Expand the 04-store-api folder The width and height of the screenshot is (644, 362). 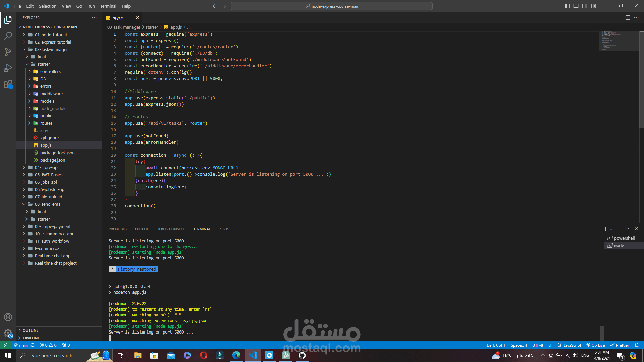47,167
